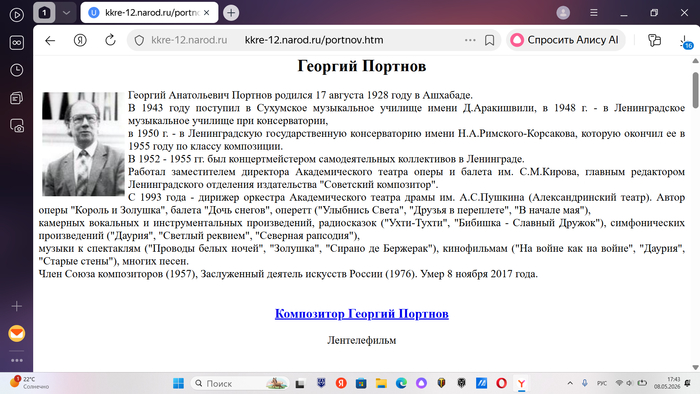Viewport: 700px width, 394px height.
Task: Launch Microsoft Edge from taskbar
Action: point(401,383)
